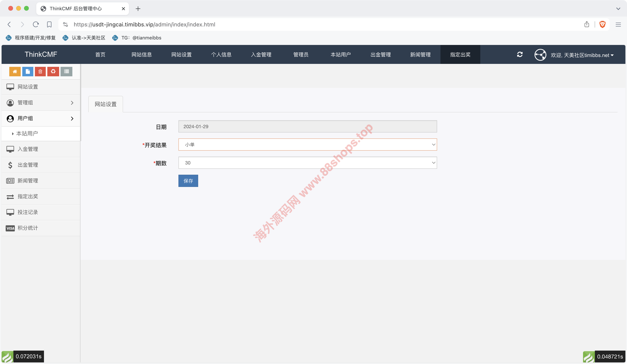This screenshot has height=364, width=627.
Task: Click the red recycle cache icon
Action: click(x=53, y=71)
